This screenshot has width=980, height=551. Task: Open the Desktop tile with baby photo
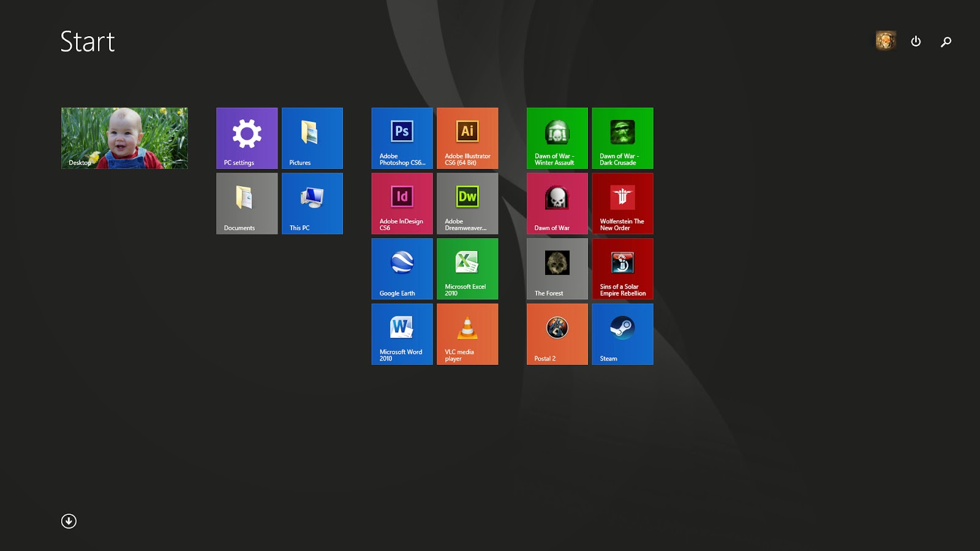click(124, 138)
